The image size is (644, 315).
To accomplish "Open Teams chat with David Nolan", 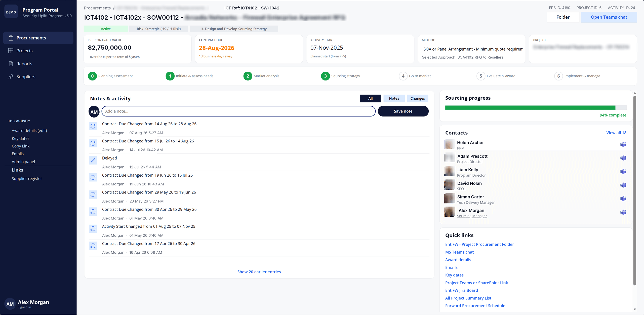I will tap(623, 185).
